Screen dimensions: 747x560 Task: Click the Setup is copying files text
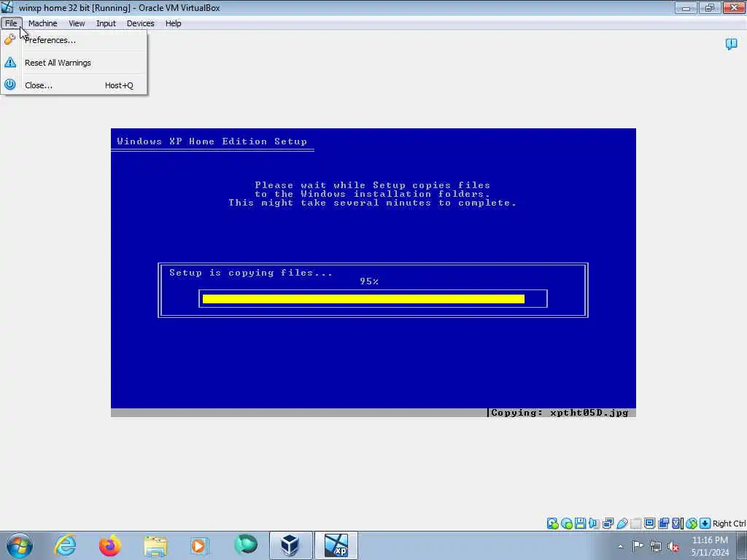[251, 273]
